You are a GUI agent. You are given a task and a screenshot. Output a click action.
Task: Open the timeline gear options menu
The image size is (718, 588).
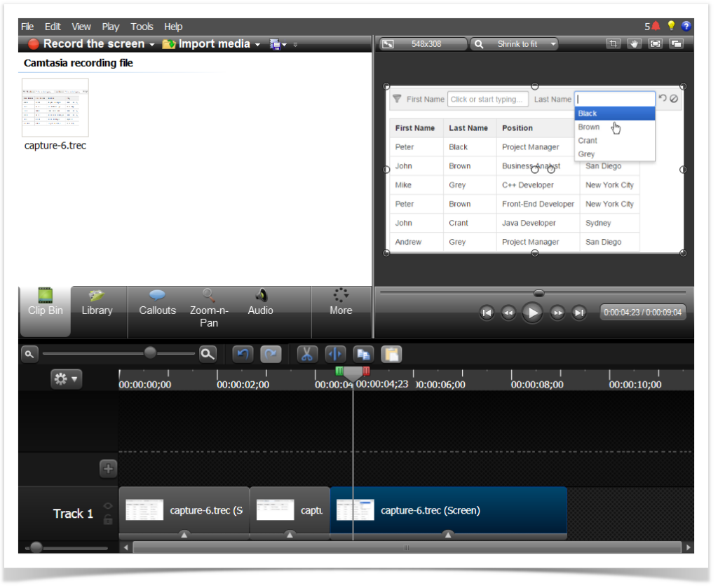click(x=65, y=378)
